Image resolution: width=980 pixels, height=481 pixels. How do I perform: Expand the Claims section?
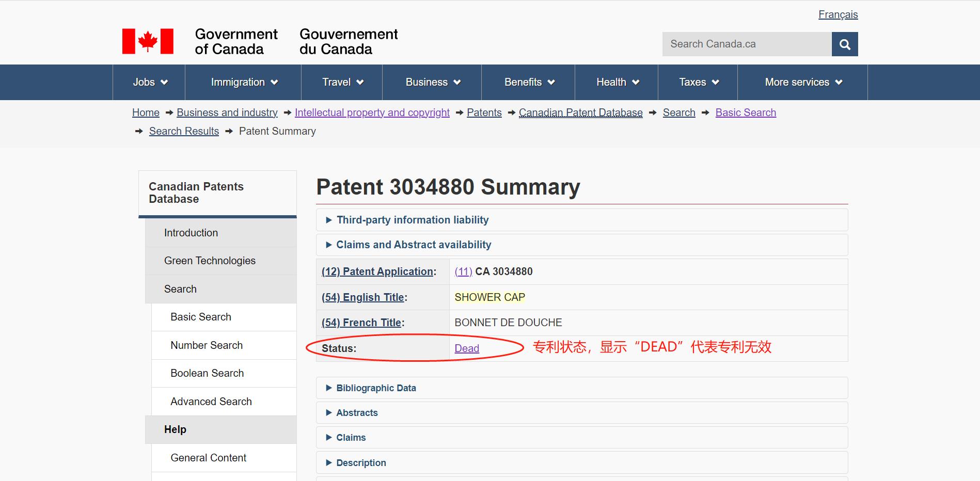[351, 437]
